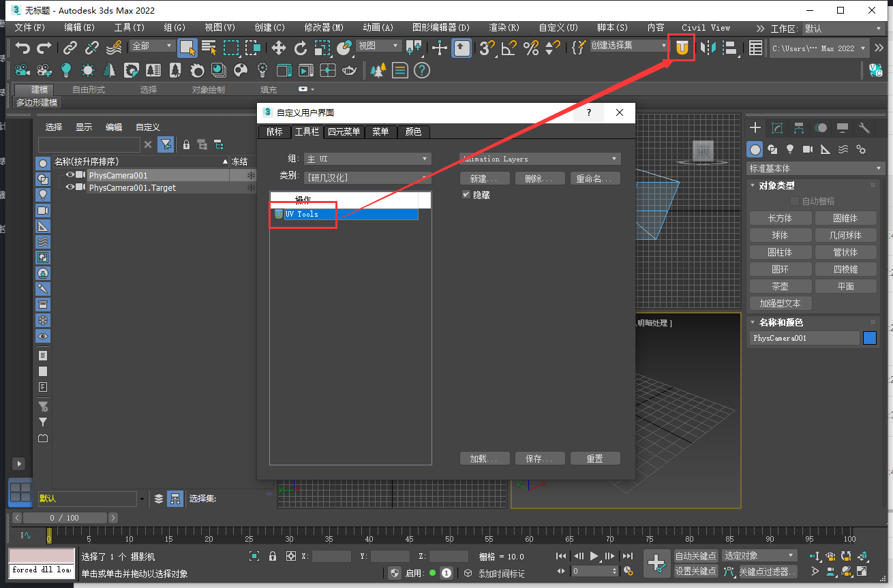Toggle visibility eye of PhysCamera001

70,175
